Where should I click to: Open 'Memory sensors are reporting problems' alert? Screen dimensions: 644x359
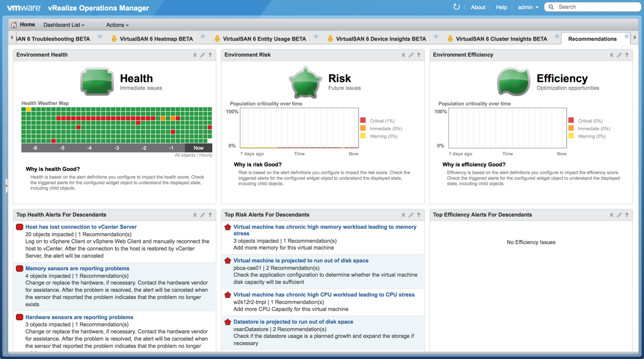[x=77, y=269]
